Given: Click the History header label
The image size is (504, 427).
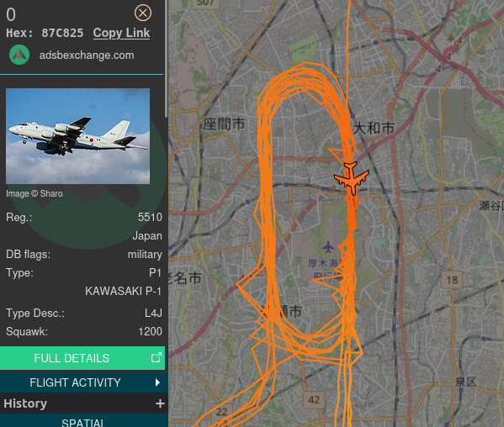Looking at the screenshot, I should pyautogui.click(x=25, y=403).
